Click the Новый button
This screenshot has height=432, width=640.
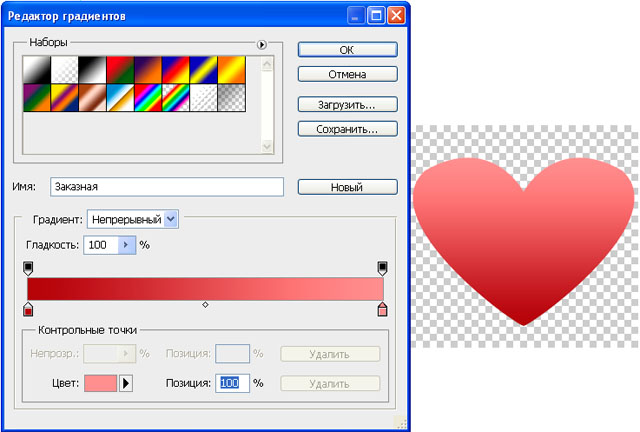coord(347,187)
